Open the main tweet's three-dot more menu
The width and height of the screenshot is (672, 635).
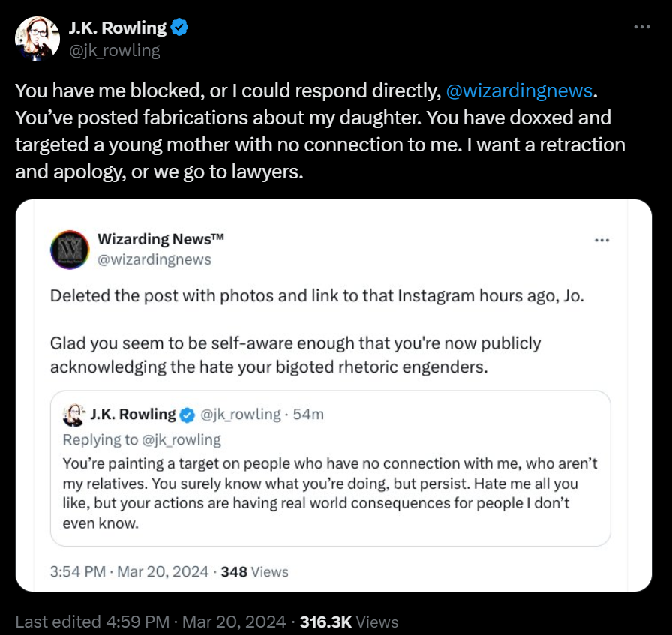tap(641, 27)
